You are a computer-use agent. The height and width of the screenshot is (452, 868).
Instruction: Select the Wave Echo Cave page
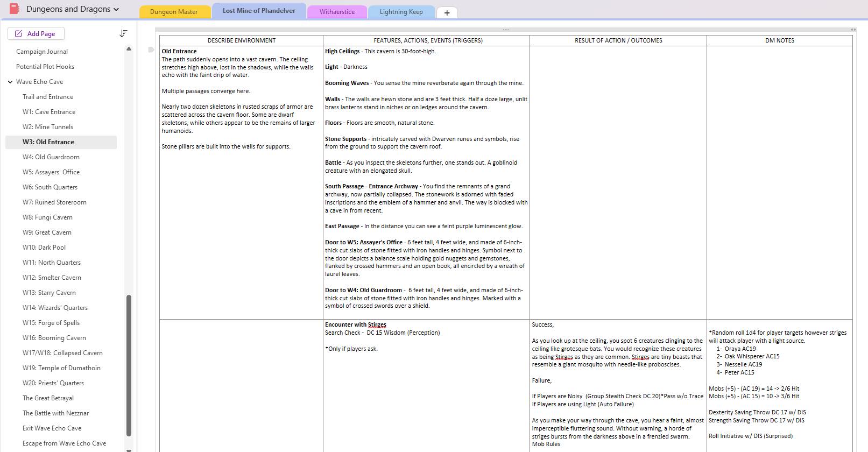coord(39,82)
